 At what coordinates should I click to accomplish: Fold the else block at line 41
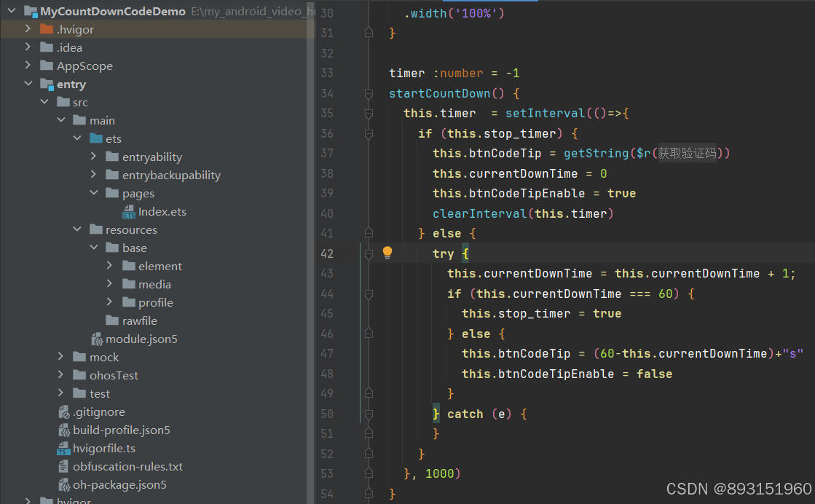pyautogui.click(x=369, y=233)
